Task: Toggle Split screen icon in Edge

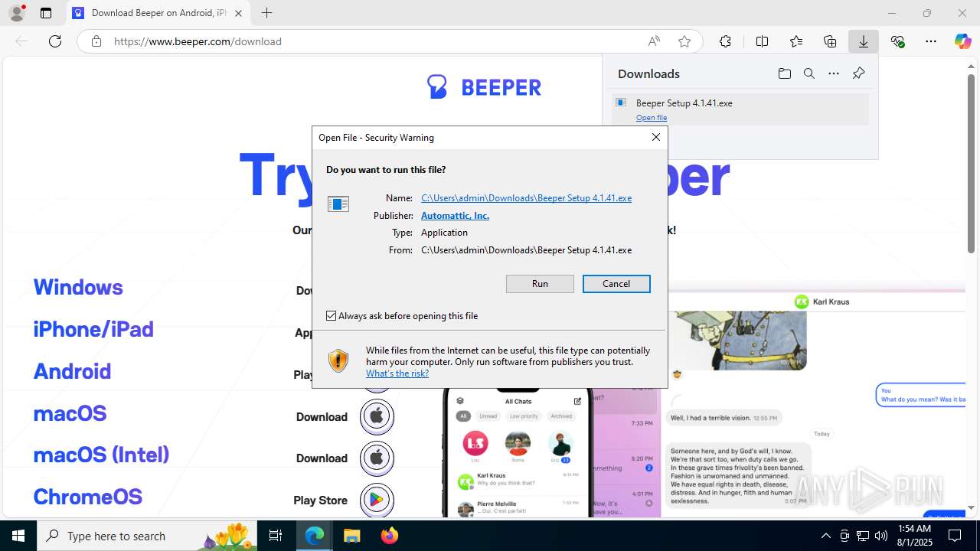Action: 762,41
